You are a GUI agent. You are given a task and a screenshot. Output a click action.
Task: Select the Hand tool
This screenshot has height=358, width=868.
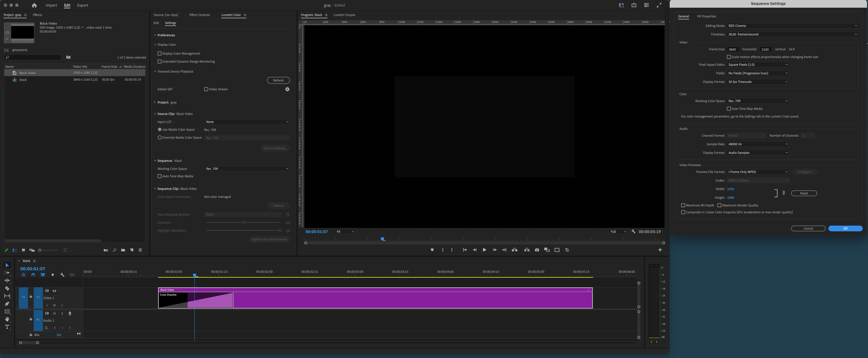7,319
